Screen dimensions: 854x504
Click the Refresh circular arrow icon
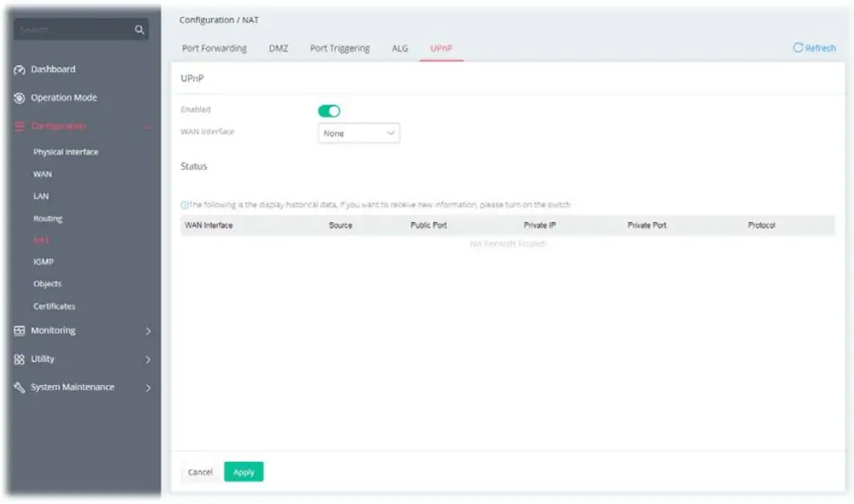(x=798, y=48)
